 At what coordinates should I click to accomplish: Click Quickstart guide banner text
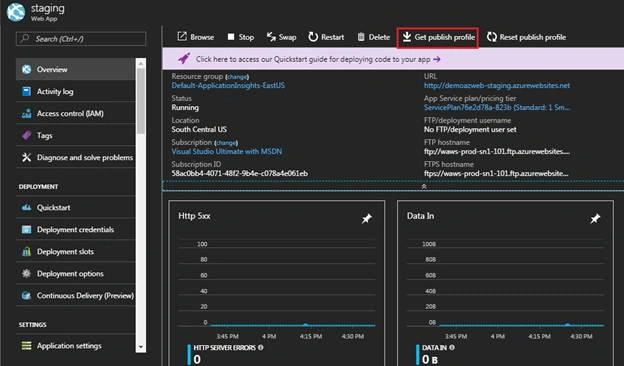tap(313, 59)
